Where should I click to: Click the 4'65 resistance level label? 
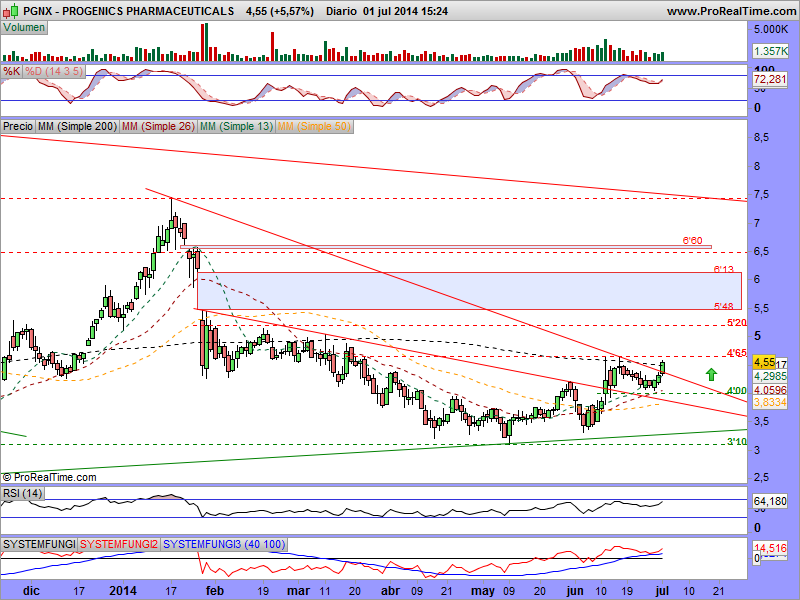[x=737, y=353]
